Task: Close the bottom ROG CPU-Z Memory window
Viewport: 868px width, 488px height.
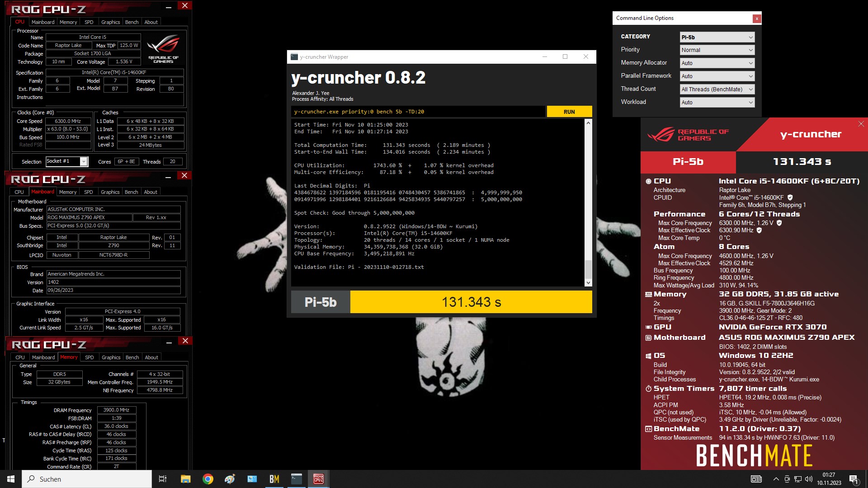Action: point(185,341)
